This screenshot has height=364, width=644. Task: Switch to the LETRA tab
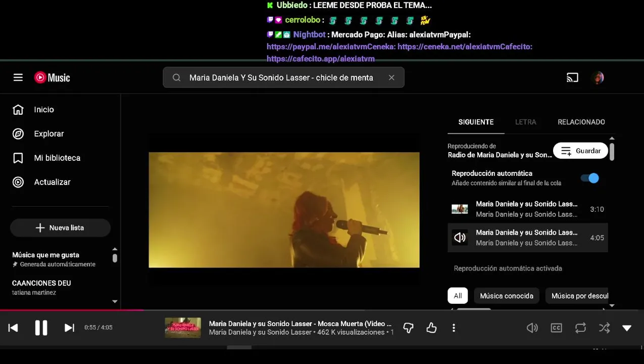tap(525, 122)
